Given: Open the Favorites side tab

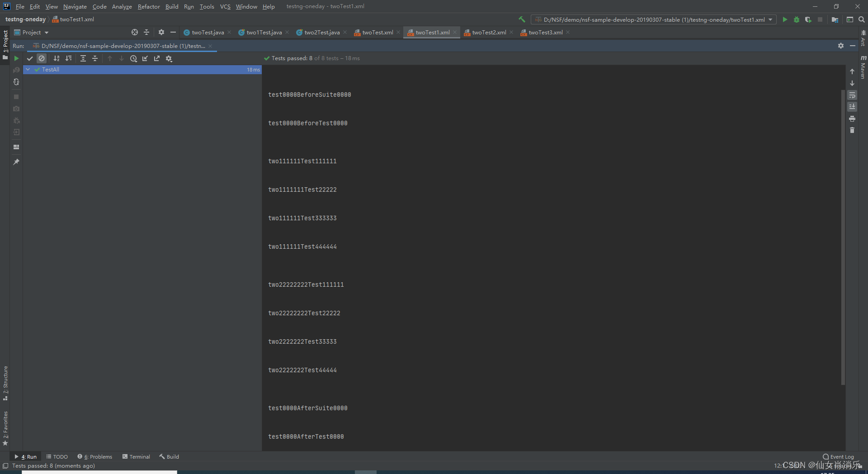Looking at the screenshot, I should [x=5, y=428].
